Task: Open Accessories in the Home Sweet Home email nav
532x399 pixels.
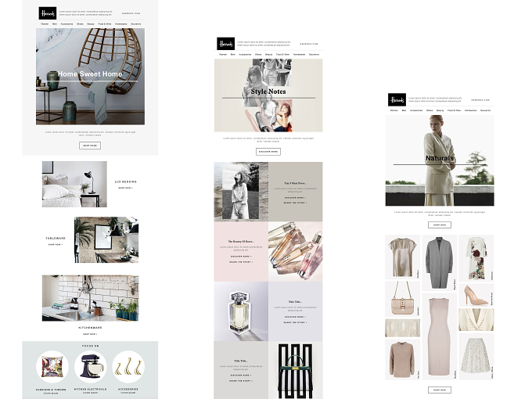Action: click(x=66, y=24)
